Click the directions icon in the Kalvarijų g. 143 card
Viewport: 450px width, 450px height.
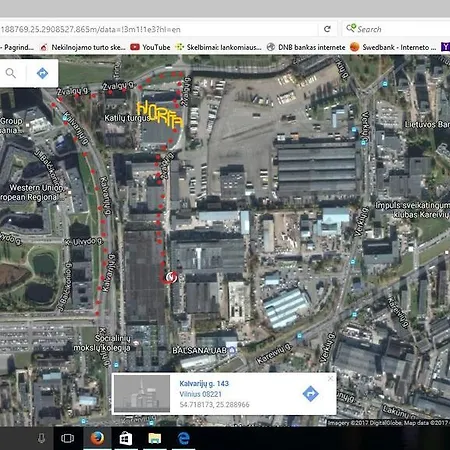310,394
